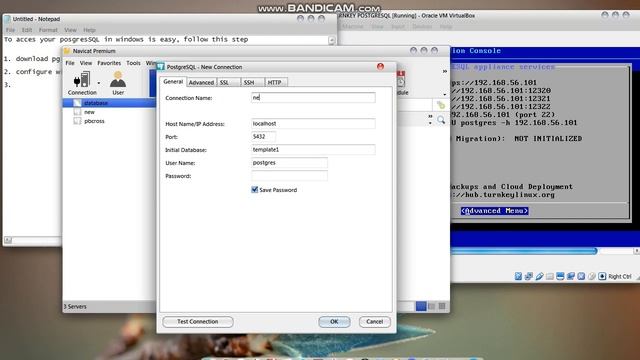Click the Navicat Premium title bar icon
640x360 pixels.
coord(67,51)
